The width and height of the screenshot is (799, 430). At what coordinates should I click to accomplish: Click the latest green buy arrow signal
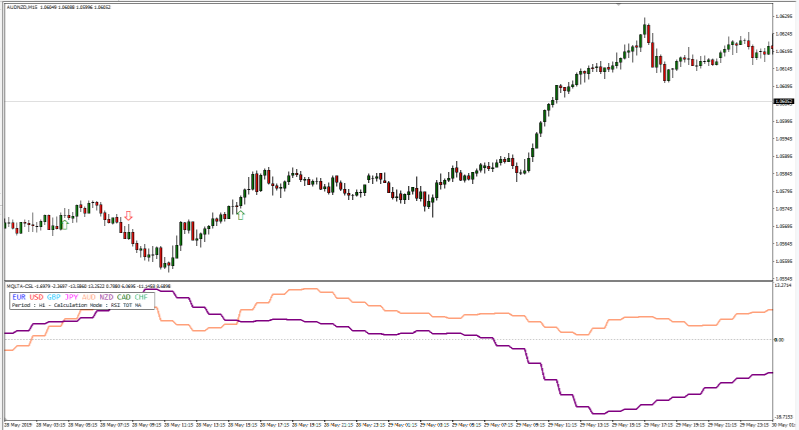(x=240, y=214)
